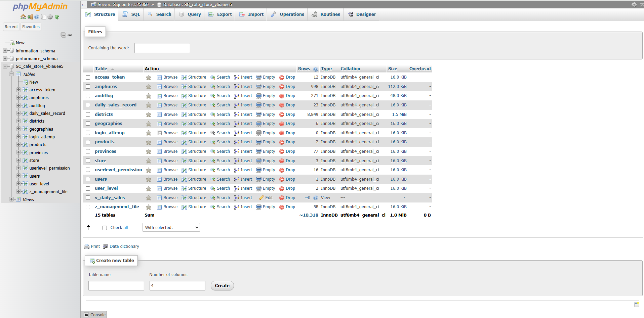Select the daily_sales_record row checkbox

88,105
